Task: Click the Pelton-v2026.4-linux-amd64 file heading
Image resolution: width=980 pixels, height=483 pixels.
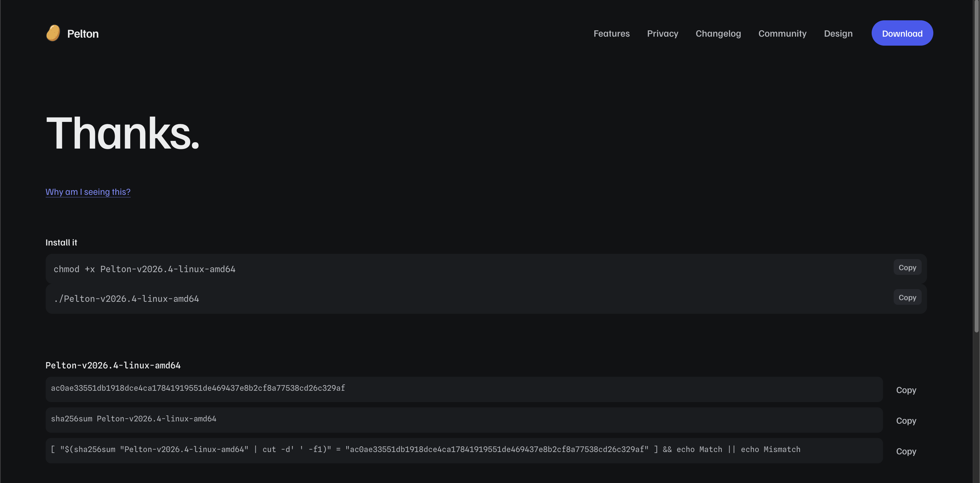Action: [x=113, y=365]
